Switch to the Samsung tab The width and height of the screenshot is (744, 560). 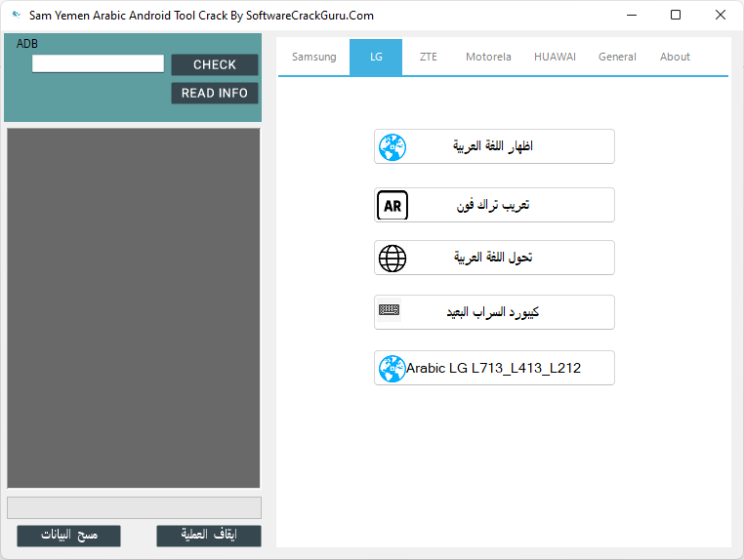pyautogui.click(x=314, y=57)
